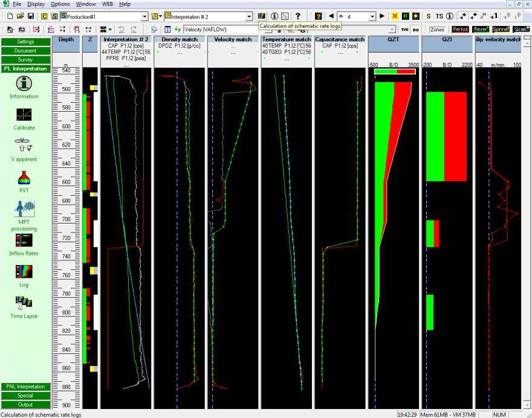Open the PVT flask tool
Viewport: 532px width, 418px height.
24,178
